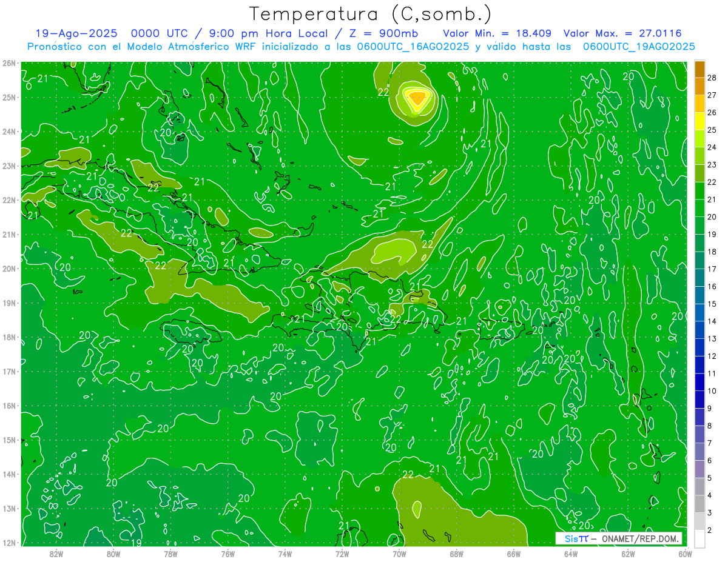Click the "22N" latitude axis label

coord(8,200)
